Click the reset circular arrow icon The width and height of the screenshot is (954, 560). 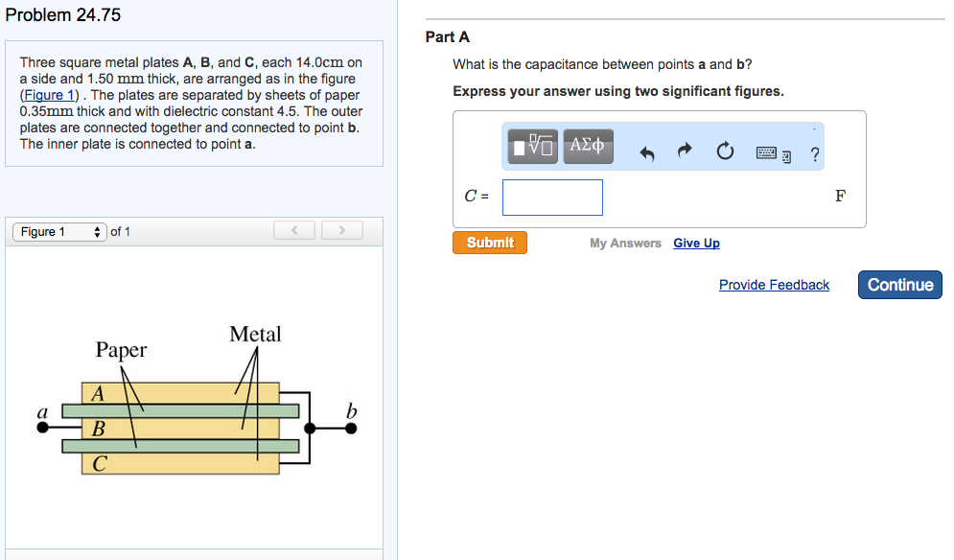click(x=725, y=151)
